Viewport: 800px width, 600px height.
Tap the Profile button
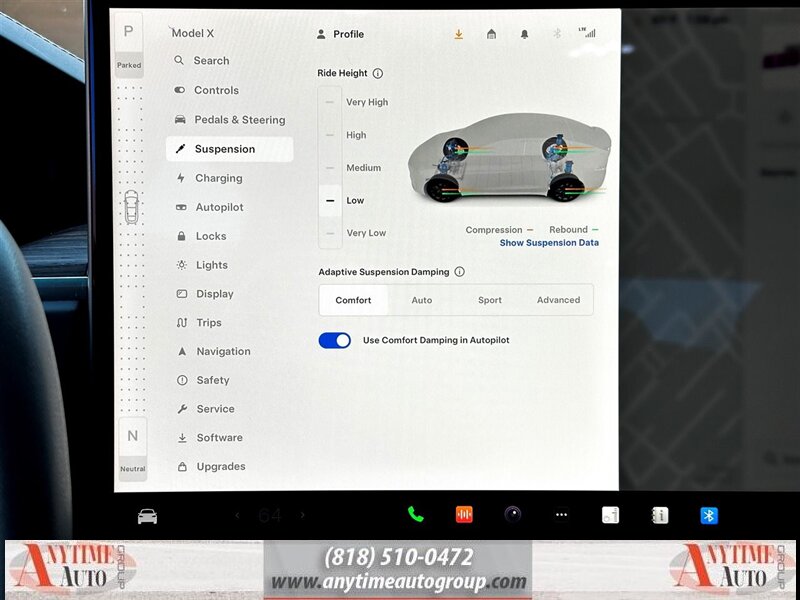click(340, 34)
